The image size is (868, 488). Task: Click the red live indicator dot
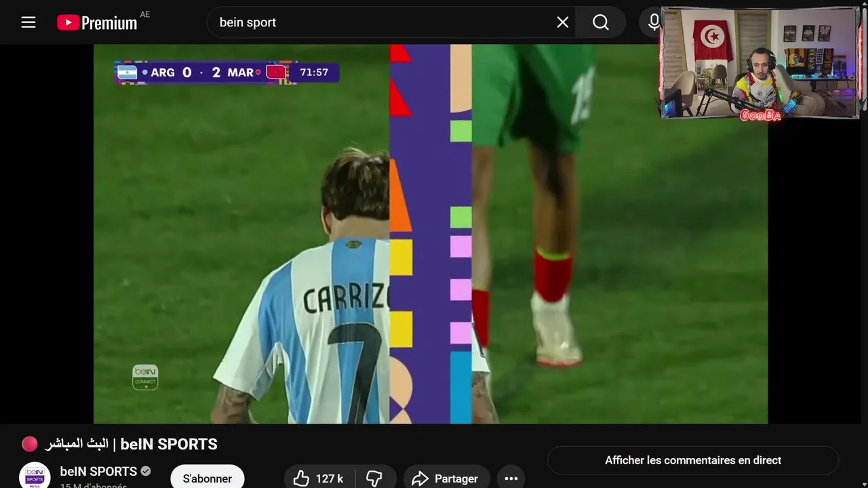click(x=30, y=444)
